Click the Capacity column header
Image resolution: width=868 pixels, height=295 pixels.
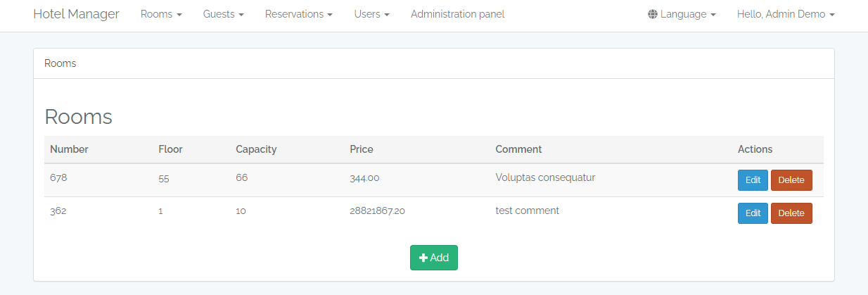[256, 149]
